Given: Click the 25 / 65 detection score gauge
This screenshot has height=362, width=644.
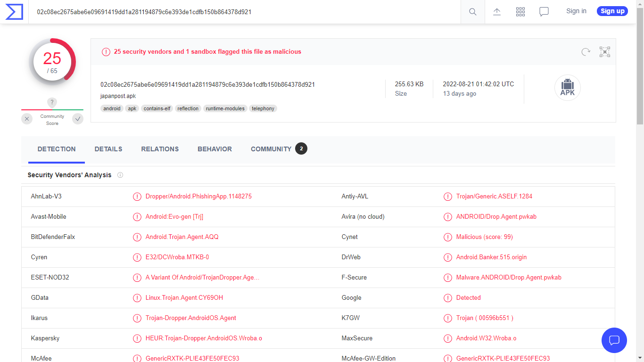Looking at the screenshot, I should click(52, 62).
